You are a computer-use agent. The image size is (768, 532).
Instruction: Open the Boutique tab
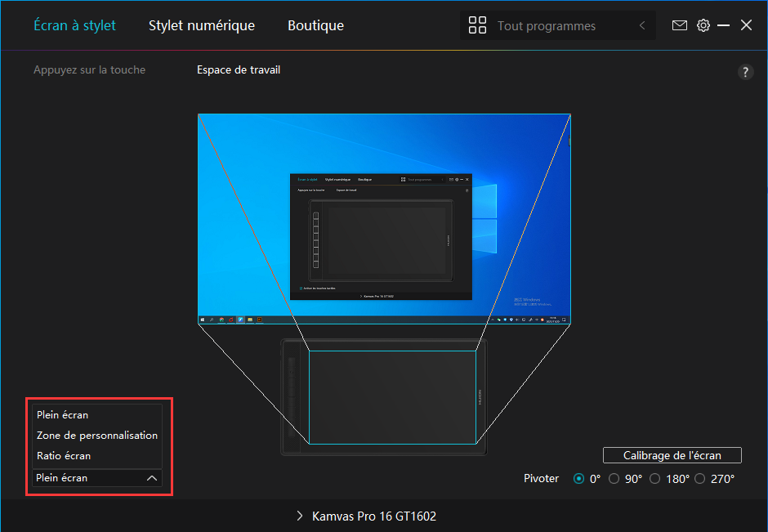click(x=315, y=25)
